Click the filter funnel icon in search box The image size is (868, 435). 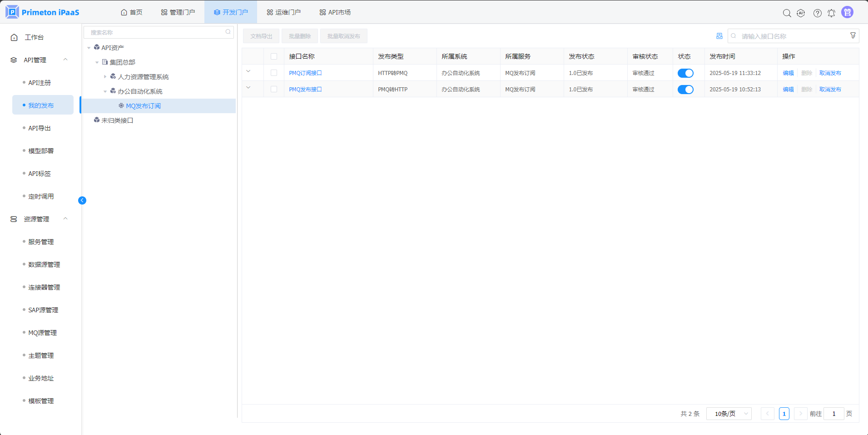click(x=853, y=35)
